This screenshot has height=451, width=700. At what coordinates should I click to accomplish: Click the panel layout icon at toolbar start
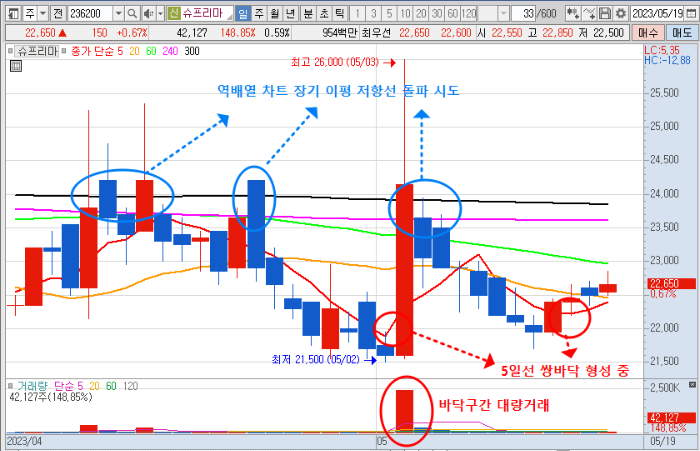click(x=14, y=14)
